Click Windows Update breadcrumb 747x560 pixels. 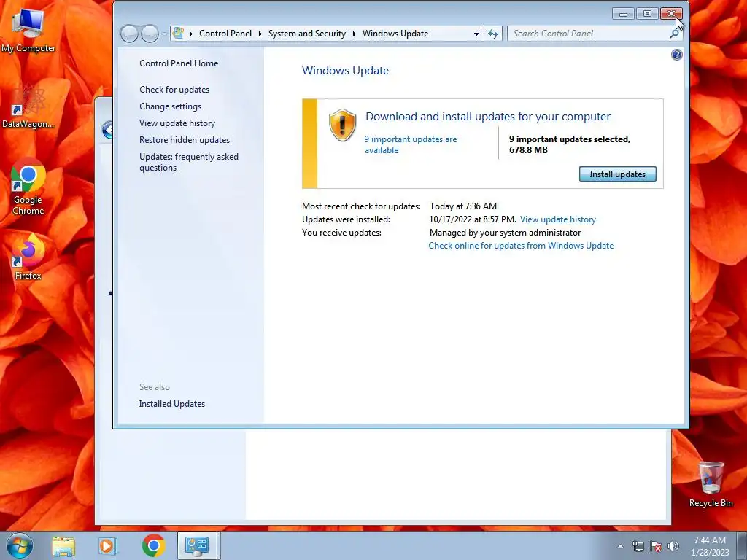(395, 34)
